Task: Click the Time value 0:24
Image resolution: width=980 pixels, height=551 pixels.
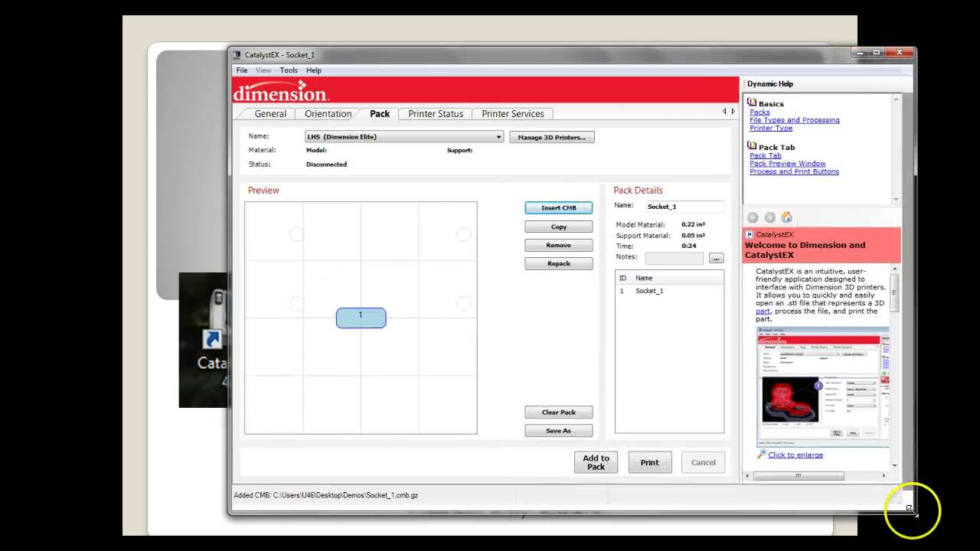Action: point(688,246)
